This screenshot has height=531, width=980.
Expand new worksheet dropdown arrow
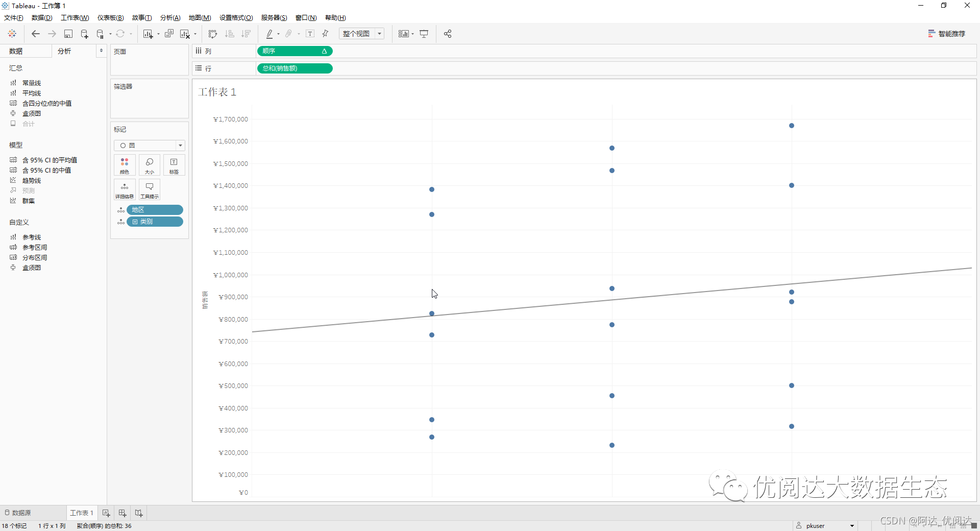(158, 34)
